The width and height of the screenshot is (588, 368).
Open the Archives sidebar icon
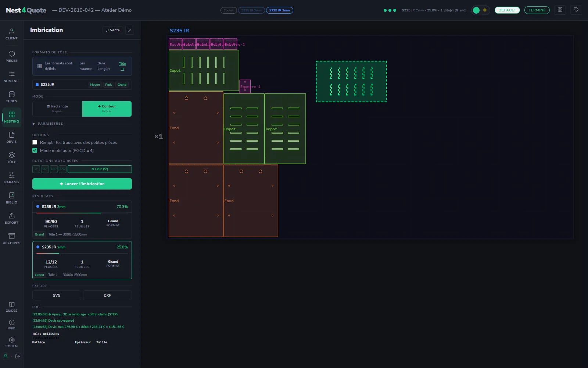[x=11, y=238]
